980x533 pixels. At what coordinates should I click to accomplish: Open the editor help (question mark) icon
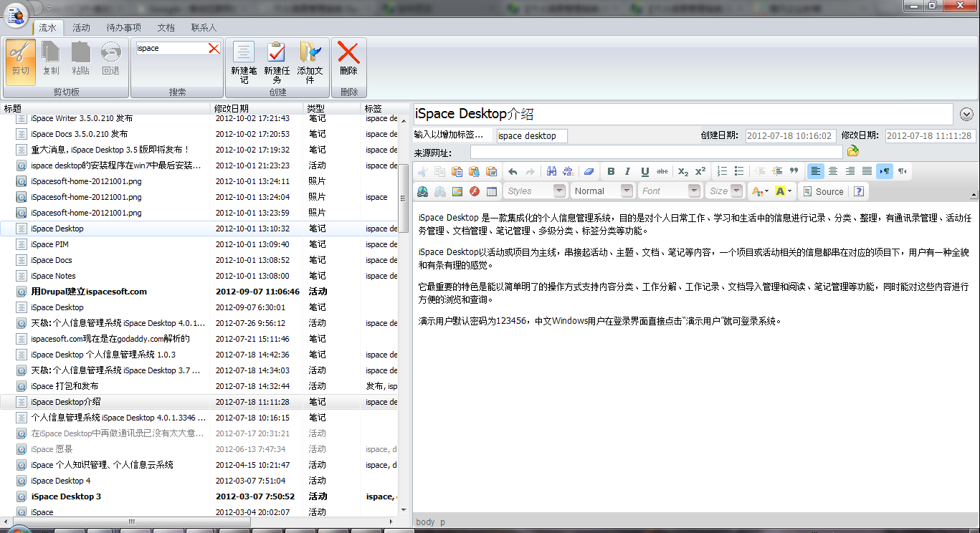click(859, 191)
